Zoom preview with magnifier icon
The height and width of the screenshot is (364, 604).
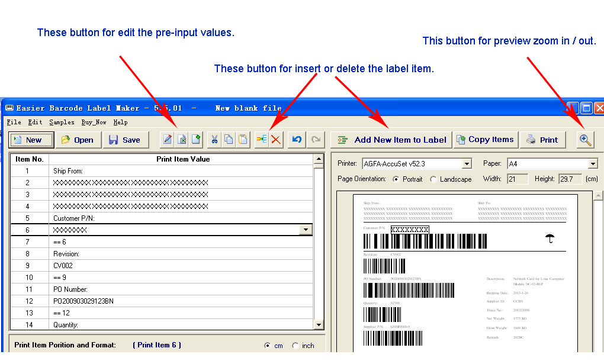[x=585, y=140]
